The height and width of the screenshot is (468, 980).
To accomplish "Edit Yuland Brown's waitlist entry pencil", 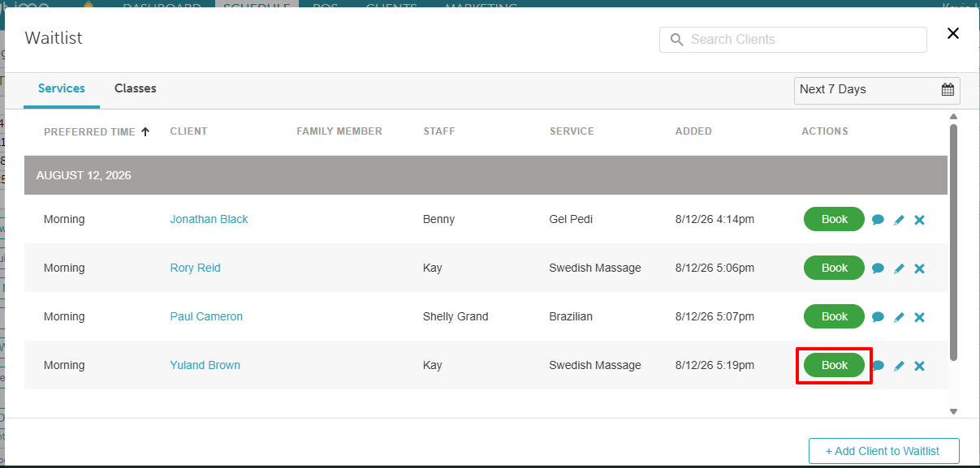I will pos(899,366).
